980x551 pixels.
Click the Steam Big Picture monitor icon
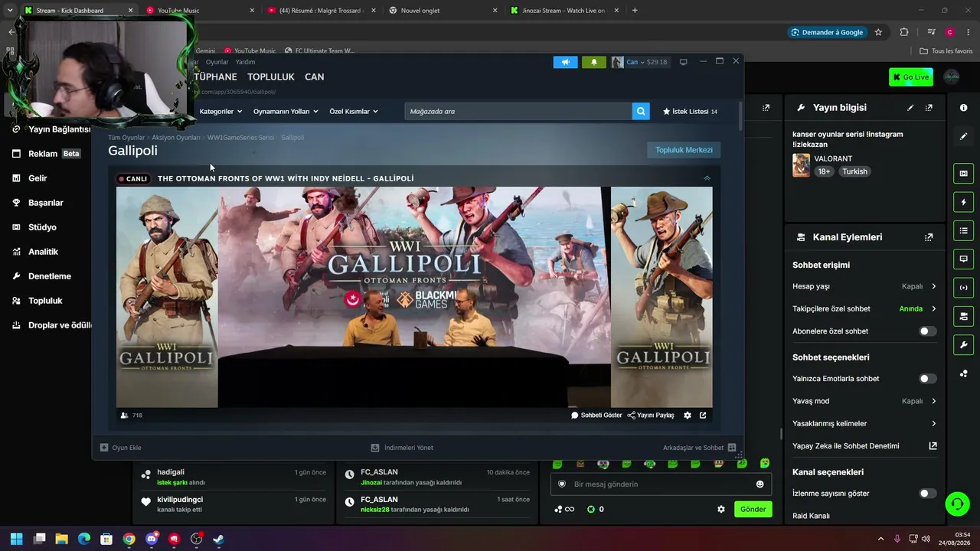tap(684, 62)
